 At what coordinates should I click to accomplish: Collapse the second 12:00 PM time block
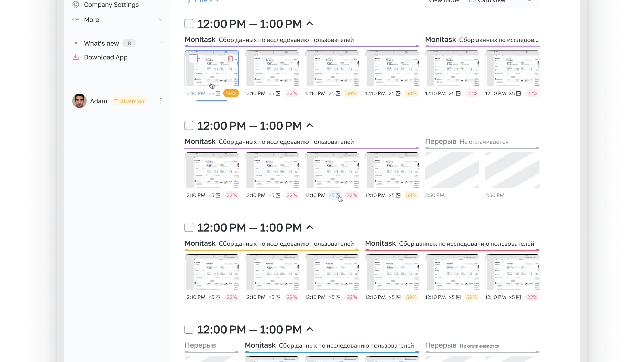point(310,125)
